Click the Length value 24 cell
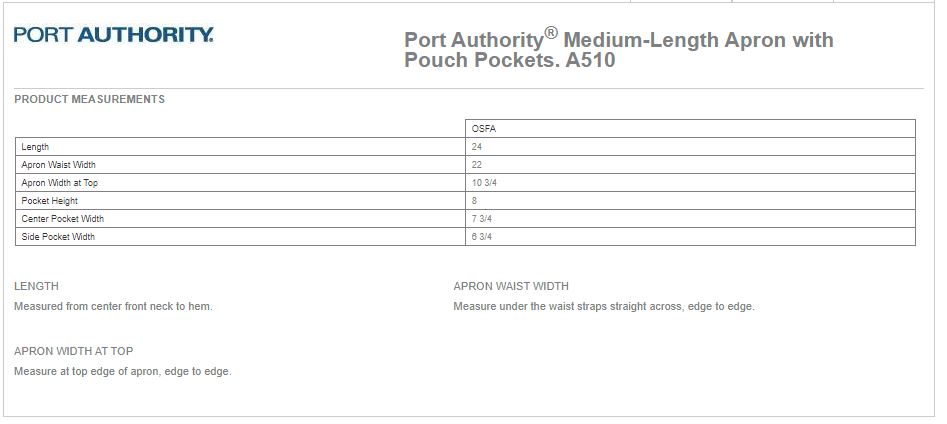The height and width of the screenshot is (424, 947). [x=477, y=147]
